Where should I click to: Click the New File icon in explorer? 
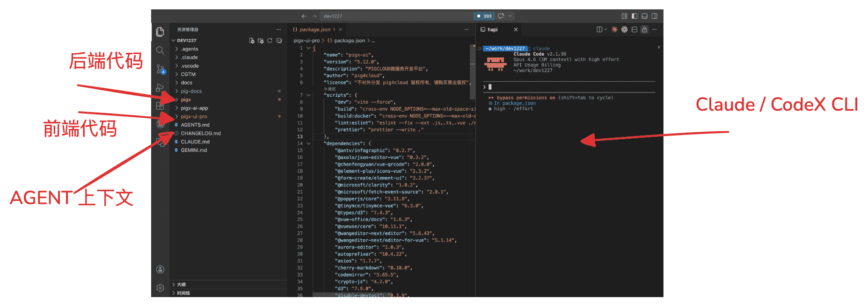pos(252,41)
